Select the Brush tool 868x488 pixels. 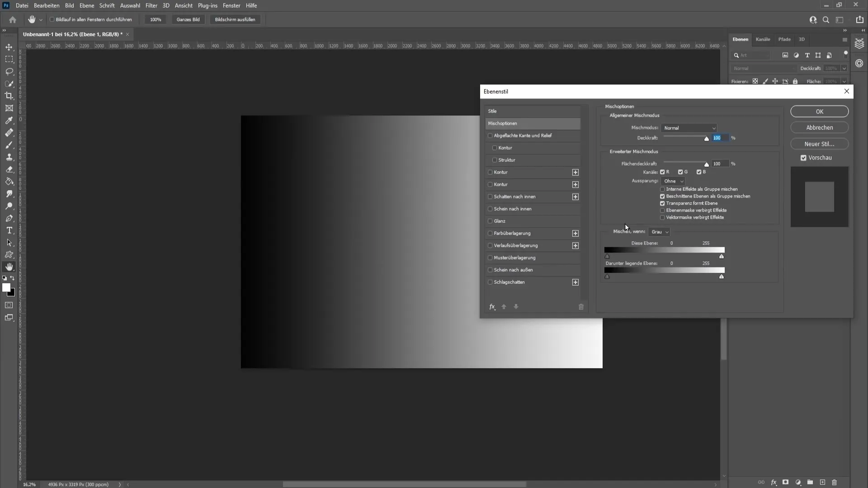[x=9, y=145]
